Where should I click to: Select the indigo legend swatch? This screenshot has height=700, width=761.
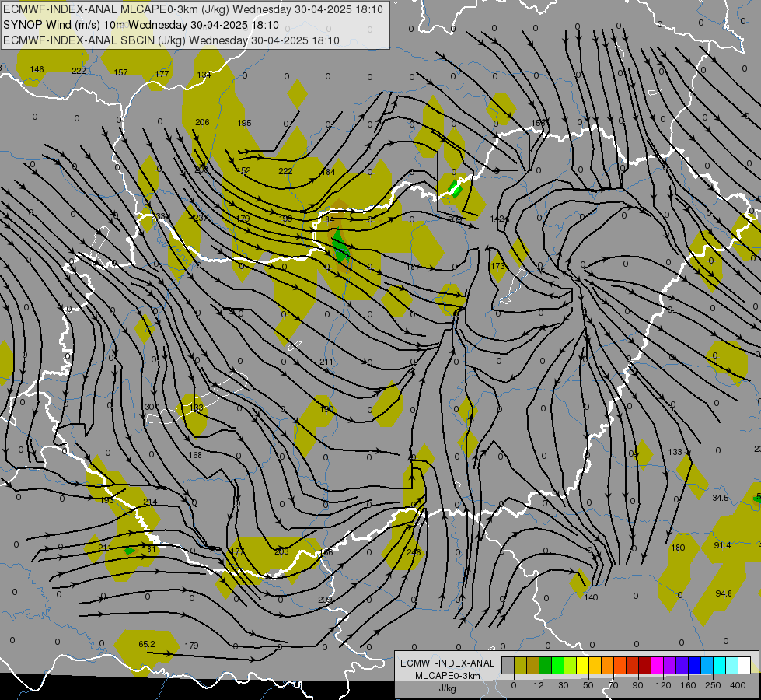click(x=682, y=665)
